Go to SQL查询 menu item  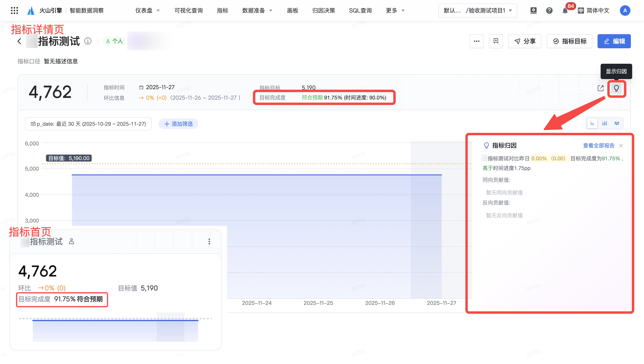(x=360, y=11)
